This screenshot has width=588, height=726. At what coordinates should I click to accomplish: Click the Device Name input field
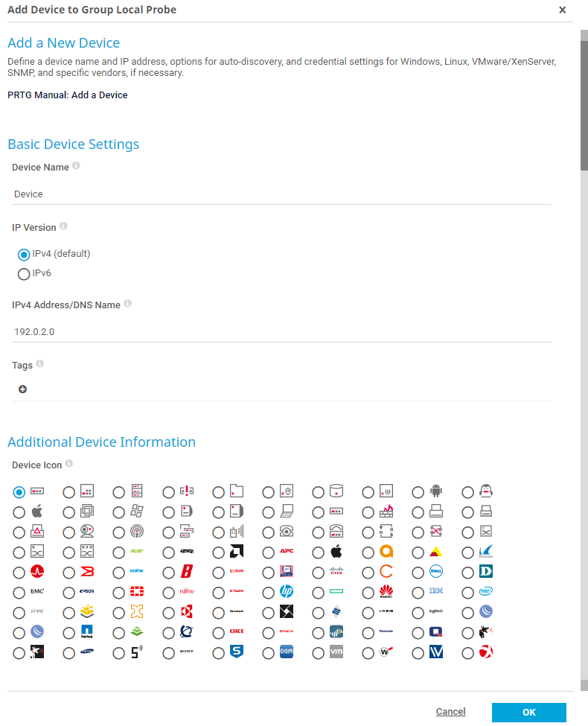tap(281, 194)
